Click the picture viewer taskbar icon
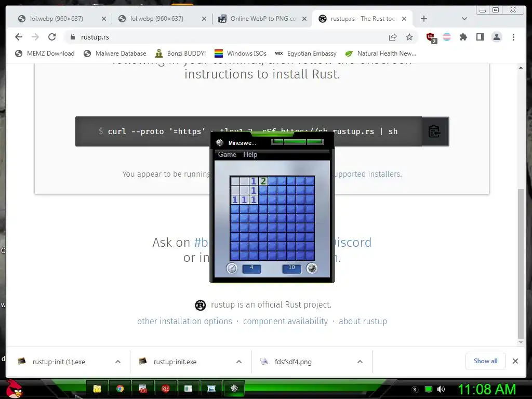The height and width of the screenshot is (399, 532). click(x=211, y=389)
